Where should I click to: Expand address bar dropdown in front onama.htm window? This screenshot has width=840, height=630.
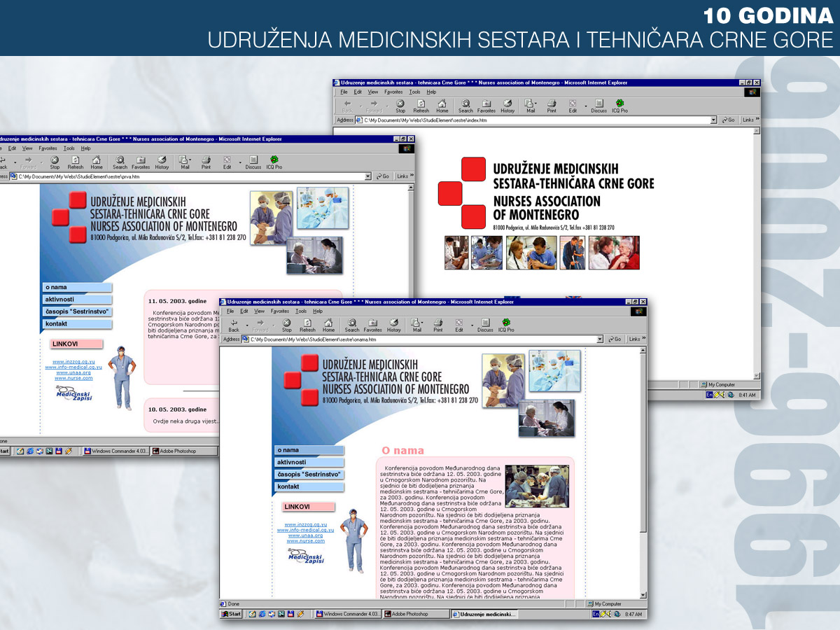(x=600, y=339)
